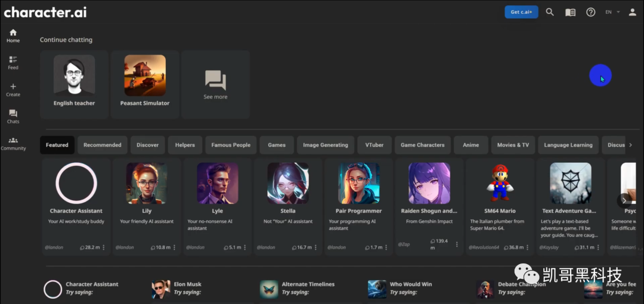Viewport: 644px width, 304px height.
Task: Open Community in the sidebar
Action: [13, 144]
